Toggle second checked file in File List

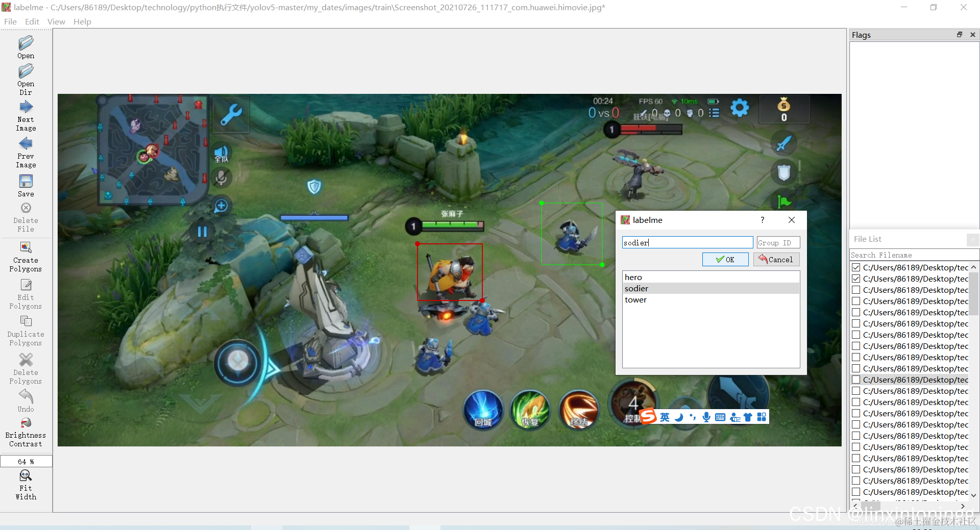pyautogui.click(x=856, y=279)
